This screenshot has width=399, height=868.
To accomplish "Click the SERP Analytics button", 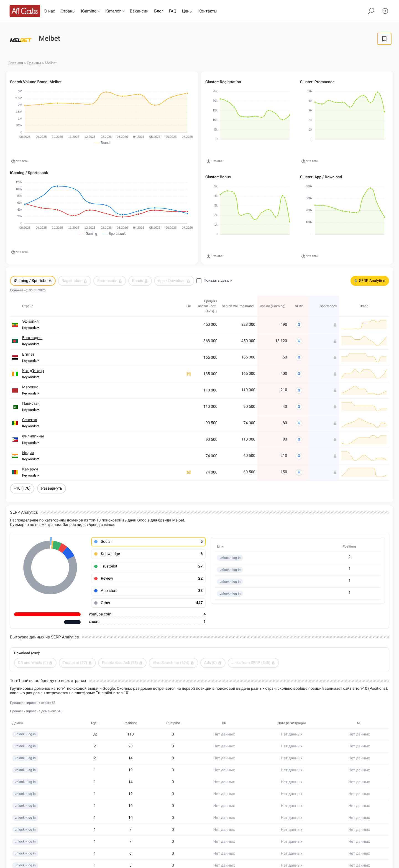I will tap(369, 281).
